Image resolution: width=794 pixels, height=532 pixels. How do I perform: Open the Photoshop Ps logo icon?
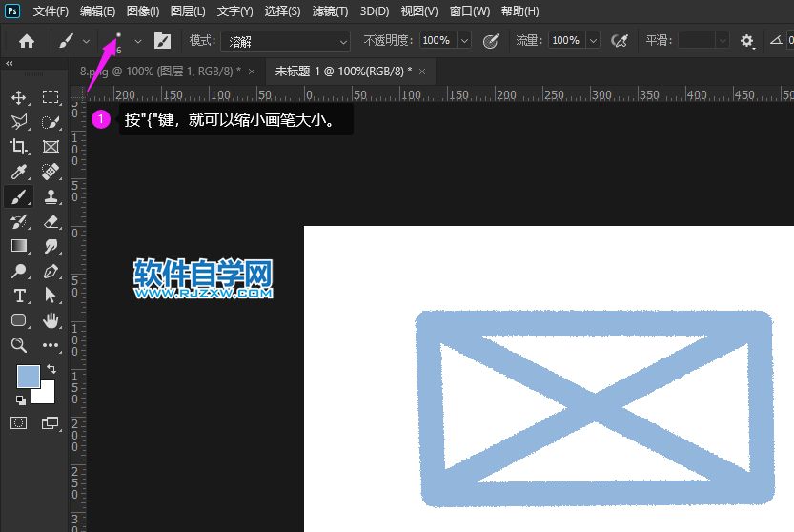(x=12, y=10)
